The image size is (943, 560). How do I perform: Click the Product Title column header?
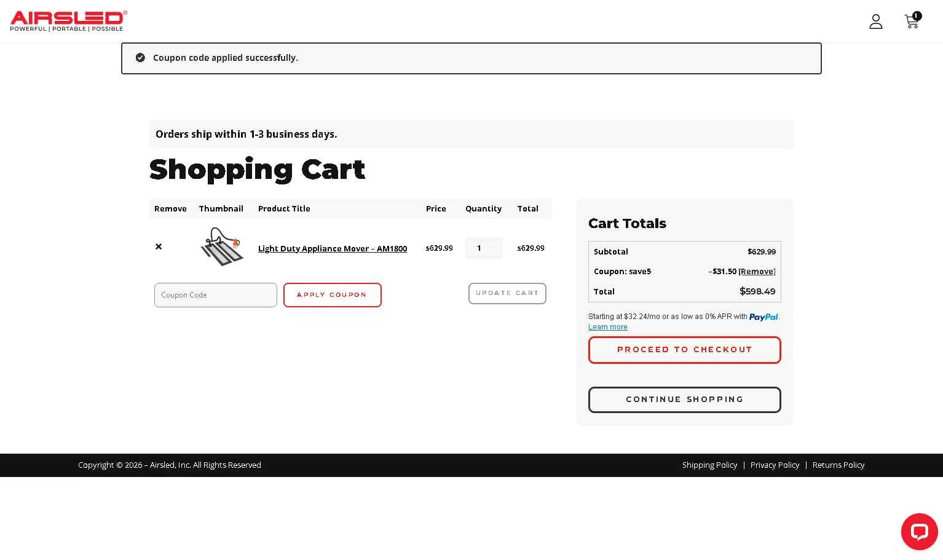284,209
